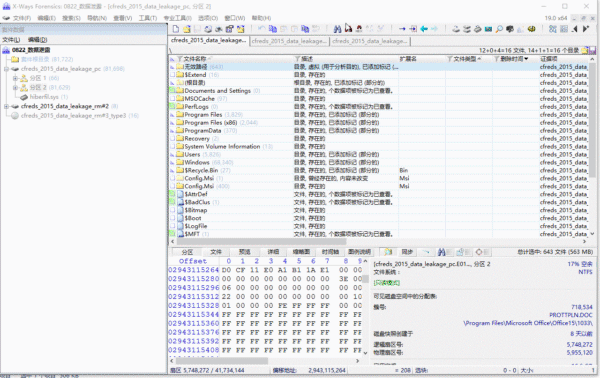
Task: Select cfreds_2015_data_leakage_rm#3_type3 in tree
Action: pyautogui.click(x=73, y=116)
